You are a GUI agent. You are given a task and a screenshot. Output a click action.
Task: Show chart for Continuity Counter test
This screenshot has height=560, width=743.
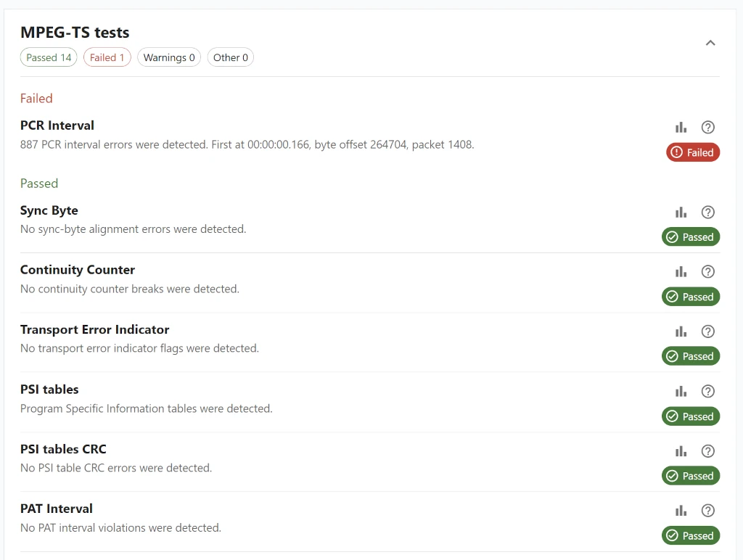(681, 272)
